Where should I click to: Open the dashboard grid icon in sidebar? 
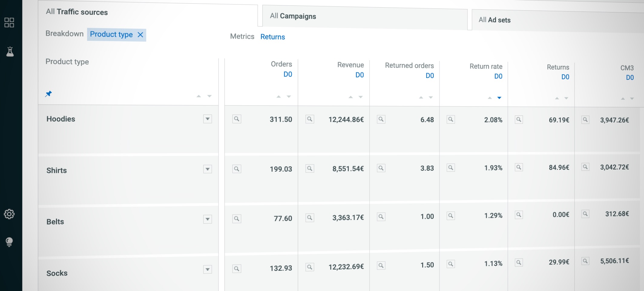tap(9, 22)
